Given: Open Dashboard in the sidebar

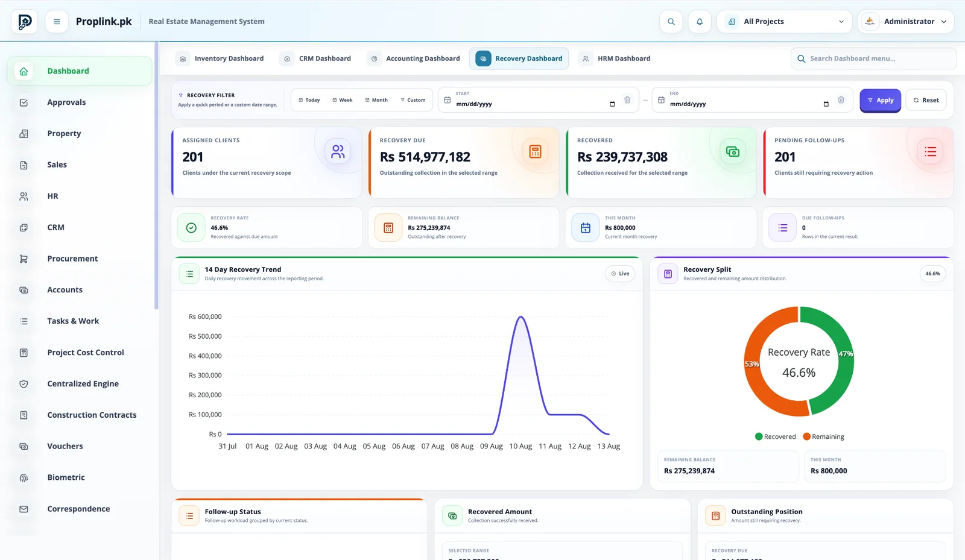Looking at the screenshot, I should click(x=80, y=71).
